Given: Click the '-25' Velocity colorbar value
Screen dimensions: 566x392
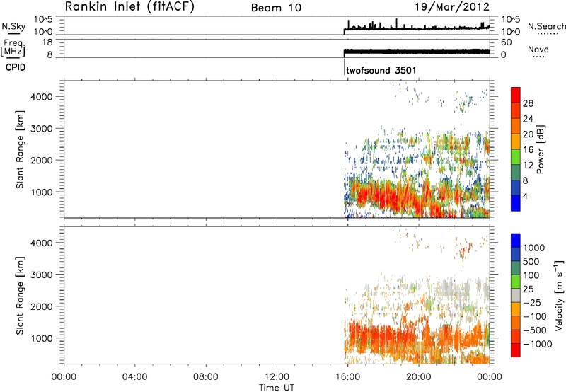Looking at the screenshot, I should tap(532, 302).
